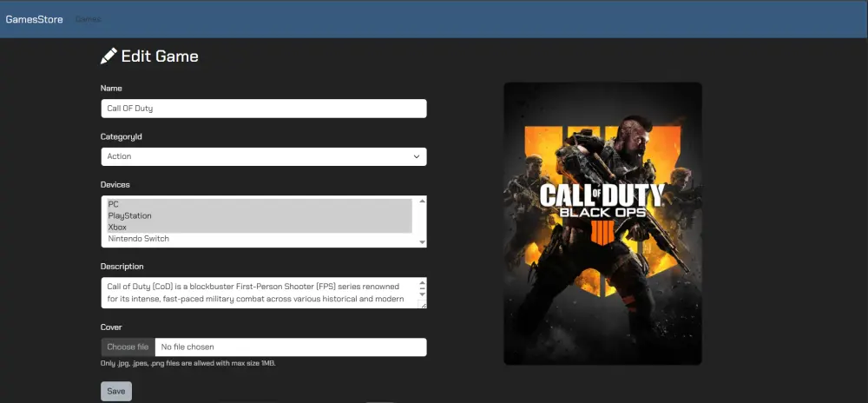Open the CategoryId dropdown showing Action
Viewport: 868px width, 403px height.
[x=264, y=156]
